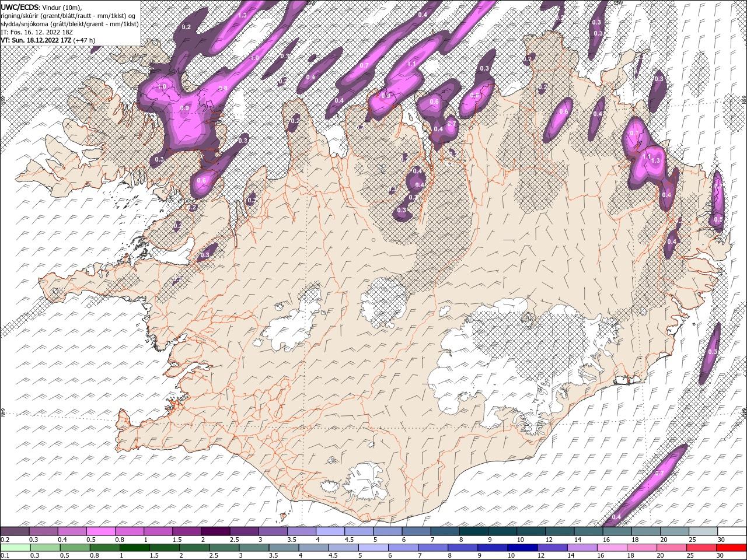
Task: Select the bright red final rain swatch
Action: 732,547
